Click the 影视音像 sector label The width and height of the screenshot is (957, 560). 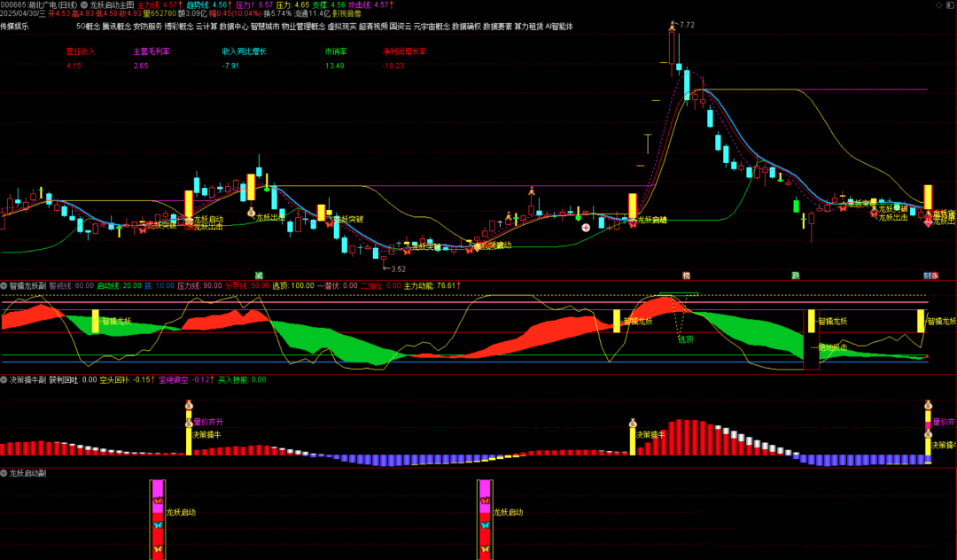[x=346, y=14]
